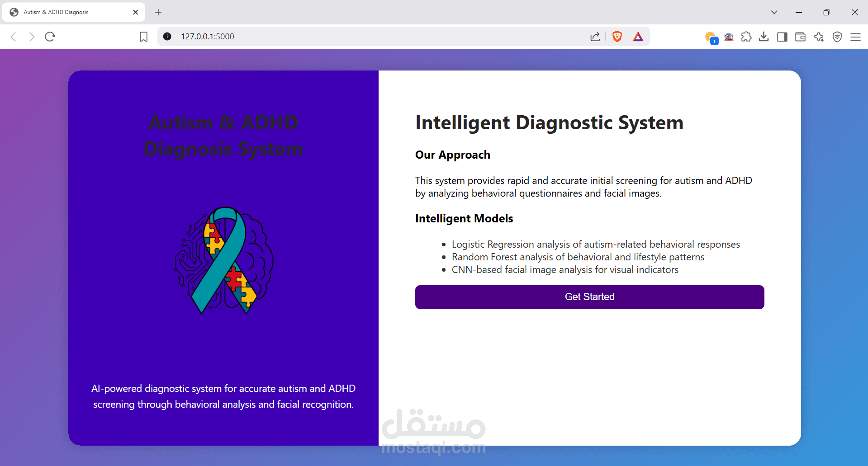
Task: Click the Our Approach heading
Action: point(453,155)
